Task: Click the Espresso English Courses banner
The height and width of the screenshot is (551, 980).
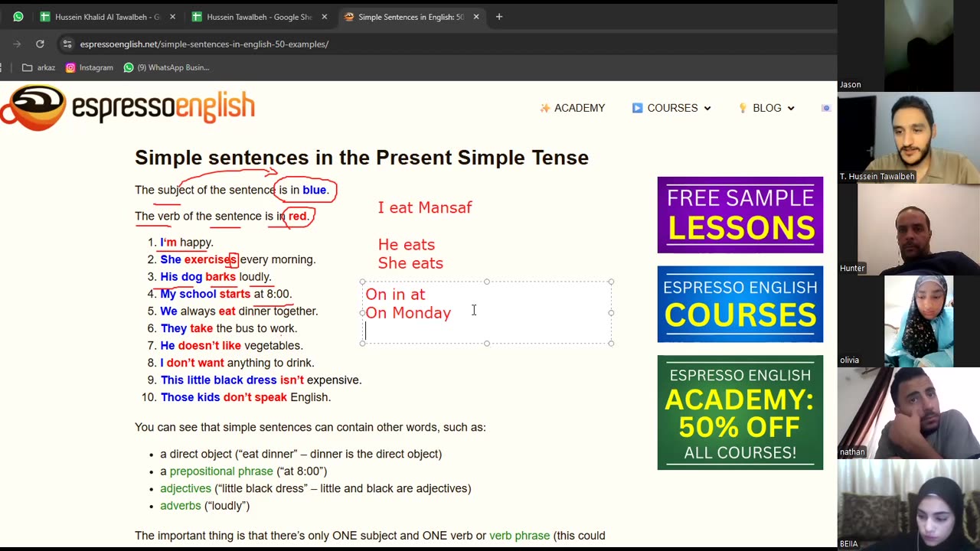Action: click(x=740, y=304)
